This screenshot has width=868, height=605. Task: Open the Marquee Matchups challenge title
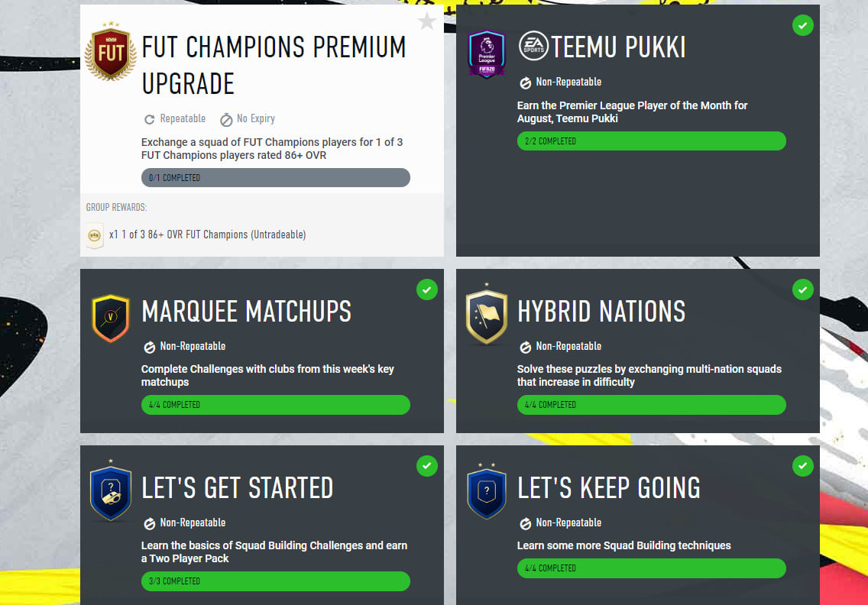[246, 312]
